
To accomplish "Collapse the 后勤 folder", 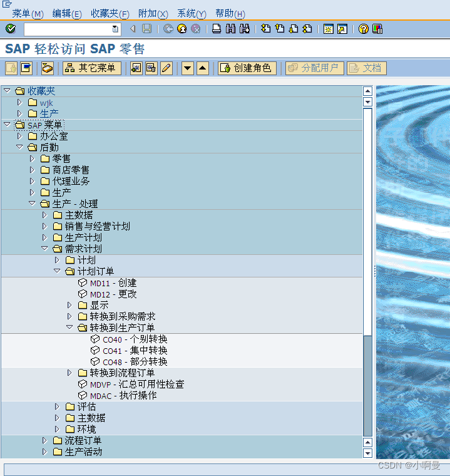I will pos(20,147).
